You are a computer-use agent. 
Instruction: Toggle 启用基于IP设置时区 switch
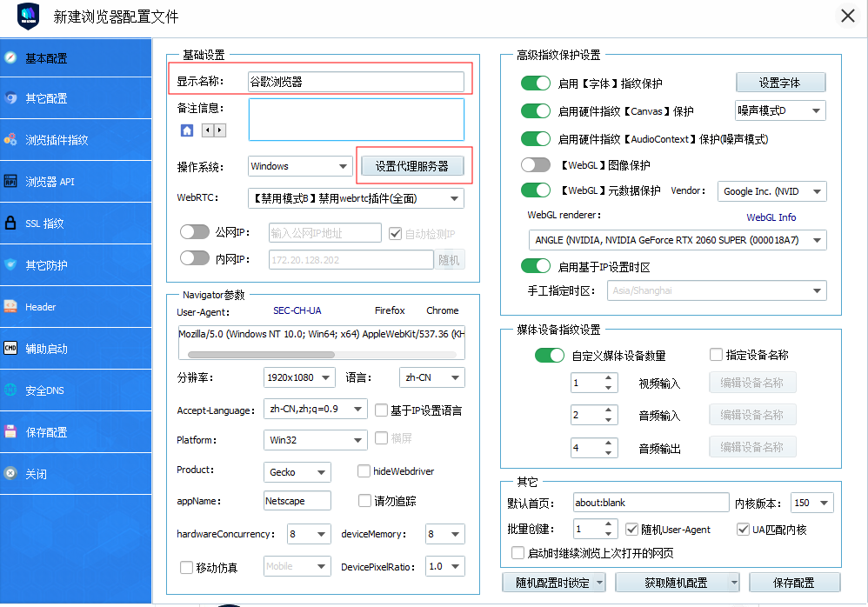(x=535, y=266)
